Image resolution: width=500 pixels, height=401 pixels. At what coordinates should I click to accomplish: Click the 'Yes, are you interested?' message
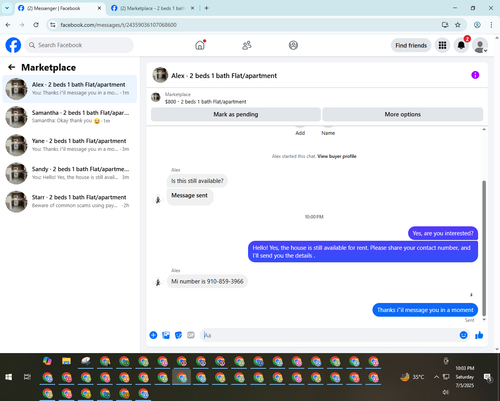443,233
